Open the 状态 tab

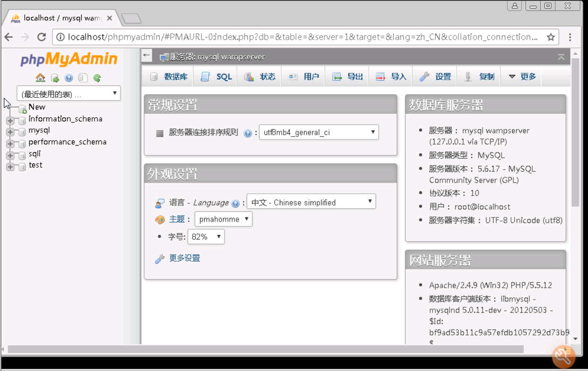259,77
